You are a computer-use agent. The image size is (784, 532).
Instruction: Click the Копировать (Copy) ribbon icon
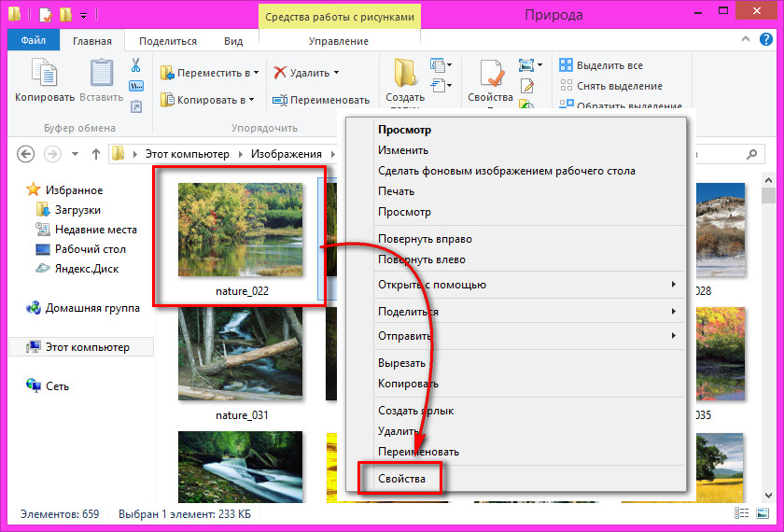[x=45, y=72]
